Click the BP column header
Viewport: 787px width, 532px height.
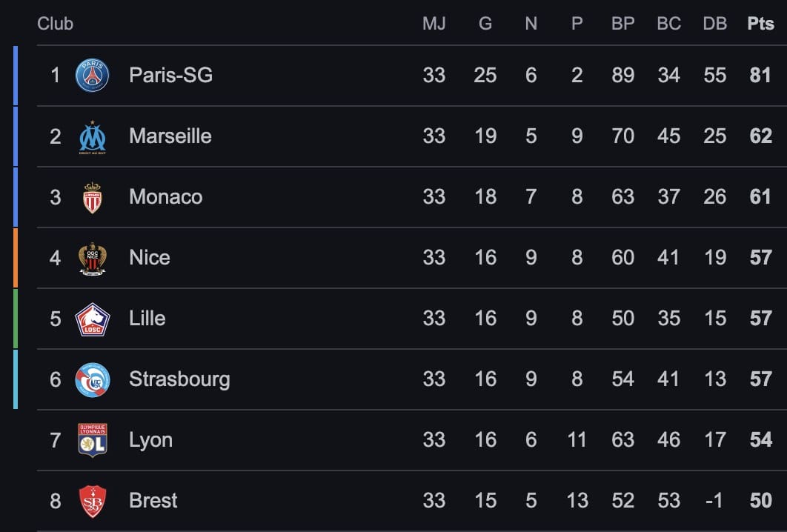coord(622,24)
